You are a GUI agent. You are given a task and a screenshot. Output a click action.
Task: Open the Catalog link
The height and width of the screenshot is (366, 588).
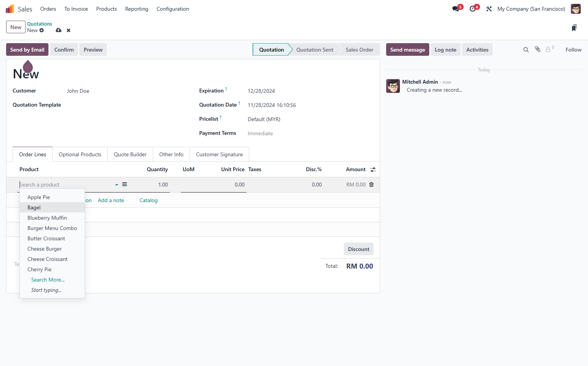tap(148, 200)
